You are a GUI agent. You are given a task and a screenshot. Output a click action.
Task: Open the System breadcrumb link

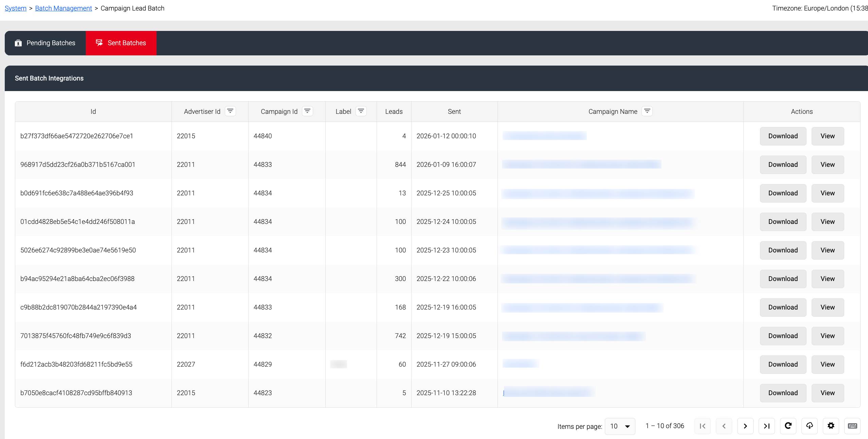point(16,8)
